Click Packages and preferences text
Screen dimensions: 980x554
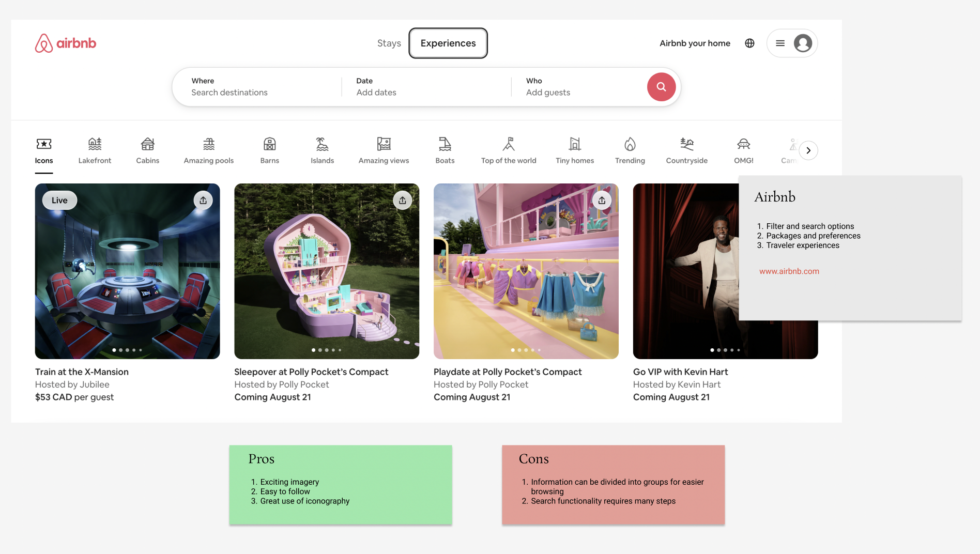pos(814,236)
